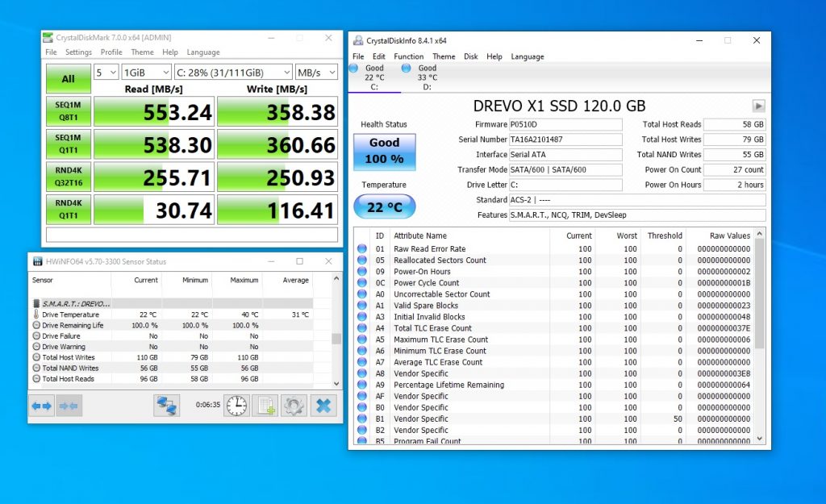Open the test count dropdown showing 5
Viewport: 826px width, 504px height.
tap(106, 72)
